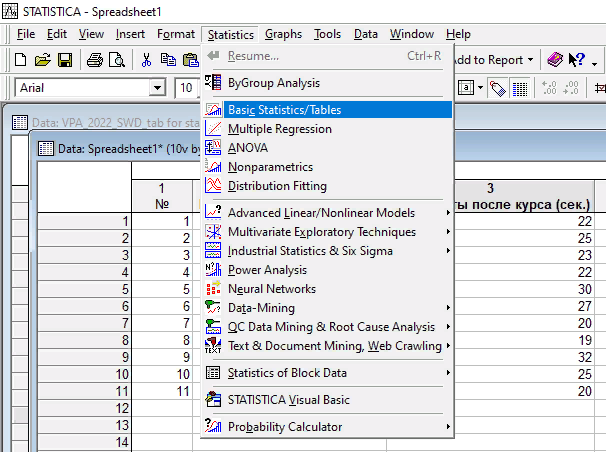This screenshot has height=452, width=606.
Task: Open the Insert menu
Action: pos(130,34)
